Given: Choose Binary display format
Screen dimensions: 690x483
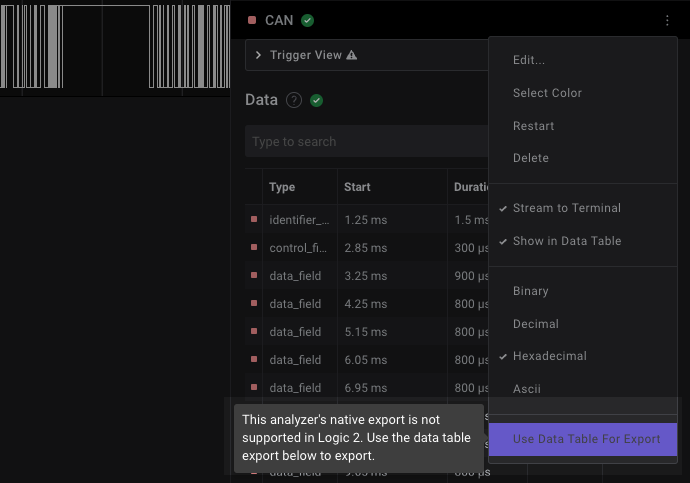Looking at the screenshot, I should [530, 291].
